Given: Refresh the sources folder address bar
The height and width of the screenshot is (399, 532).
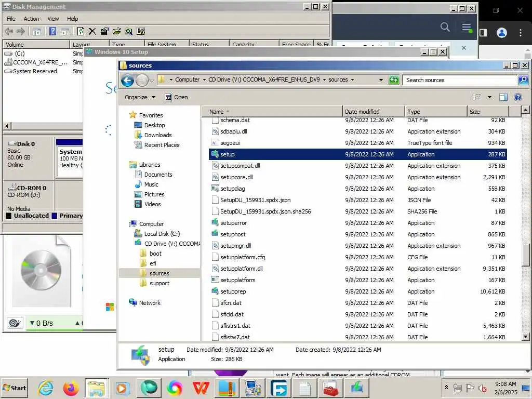Looking at the screenshot, I should click(394, 80).
